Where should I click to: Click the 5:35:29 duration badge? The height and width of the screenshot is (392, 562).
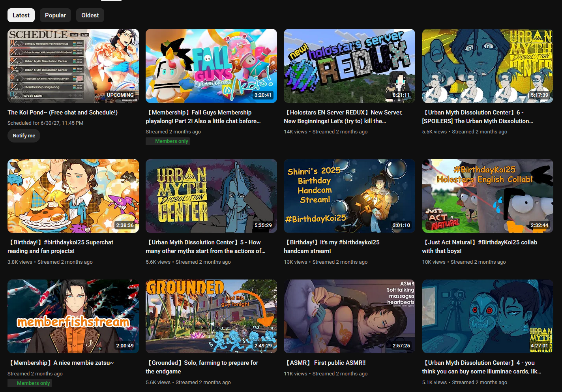[x=263, y=225]
